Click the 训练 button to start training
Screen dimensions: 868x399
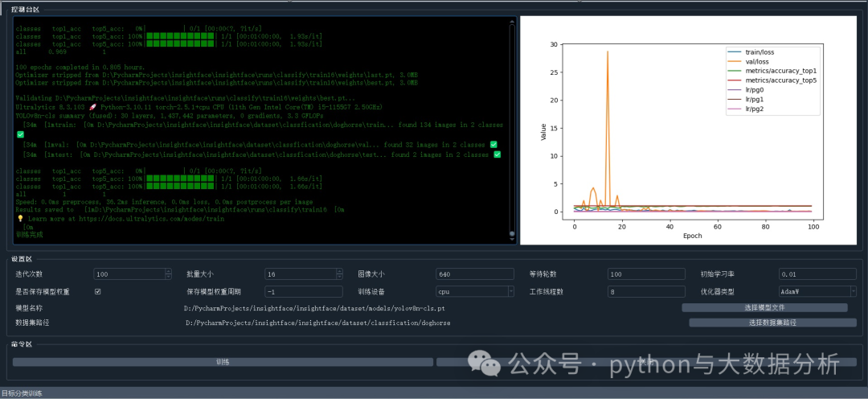223,362
